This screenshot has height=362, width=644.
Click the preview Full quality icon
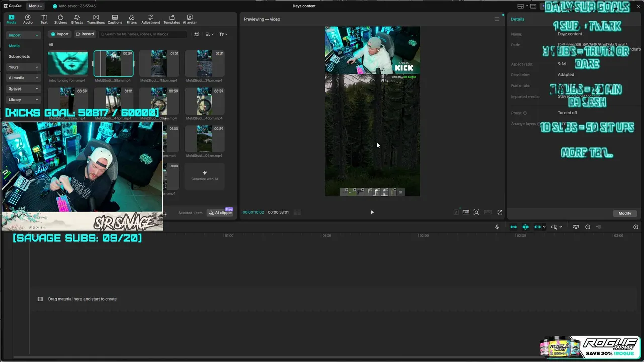pos(466,212)
